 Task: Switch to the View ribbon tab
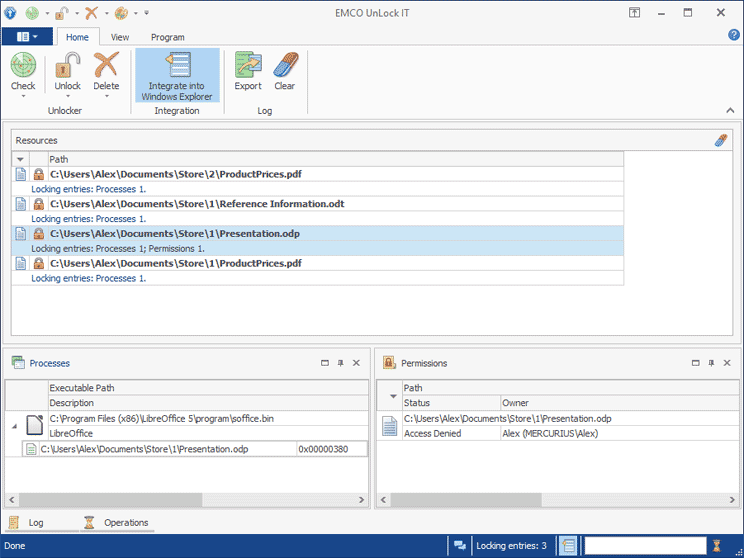(x=120, y=37)
